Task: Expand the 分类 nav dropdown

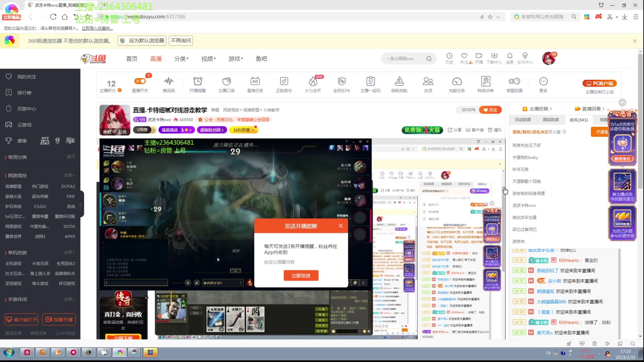Action: pyautogui.click(x=181, y=59)
